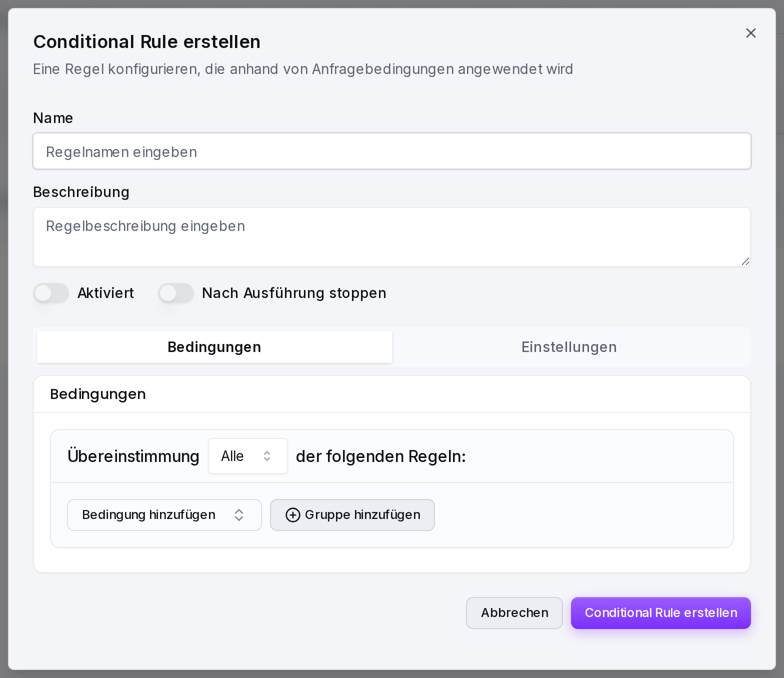Close the Conditional Rule dialog
This screenshot has height=678, width=784.
(750, 33)
